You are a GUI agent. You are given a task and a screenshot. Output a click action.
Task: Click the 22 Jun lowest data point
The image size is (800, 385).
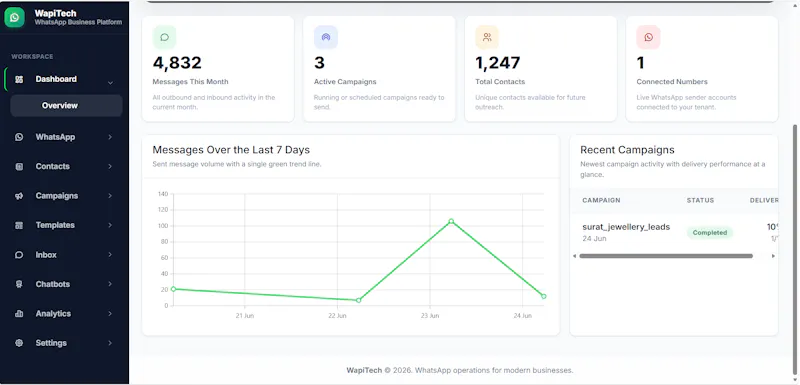point(358,300)
